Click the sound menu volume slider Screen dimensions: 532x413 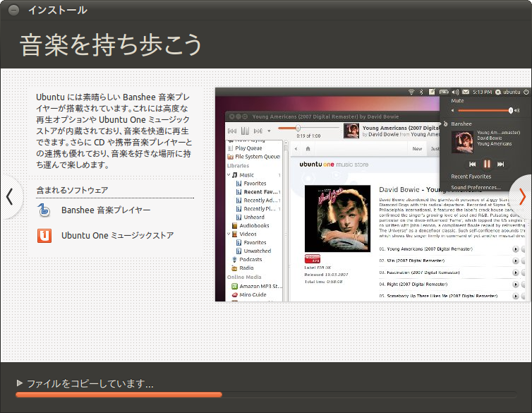point(485,111)
